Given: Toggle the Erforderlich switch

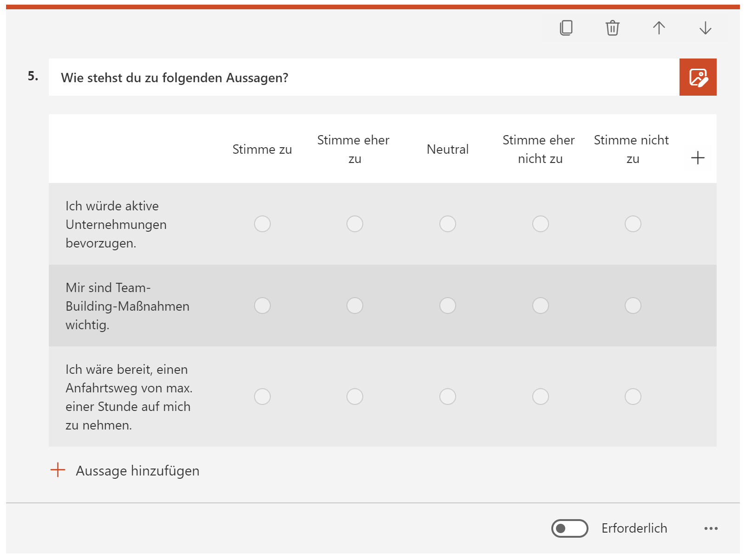Looking at the screenshot, I should click(569, 528).
